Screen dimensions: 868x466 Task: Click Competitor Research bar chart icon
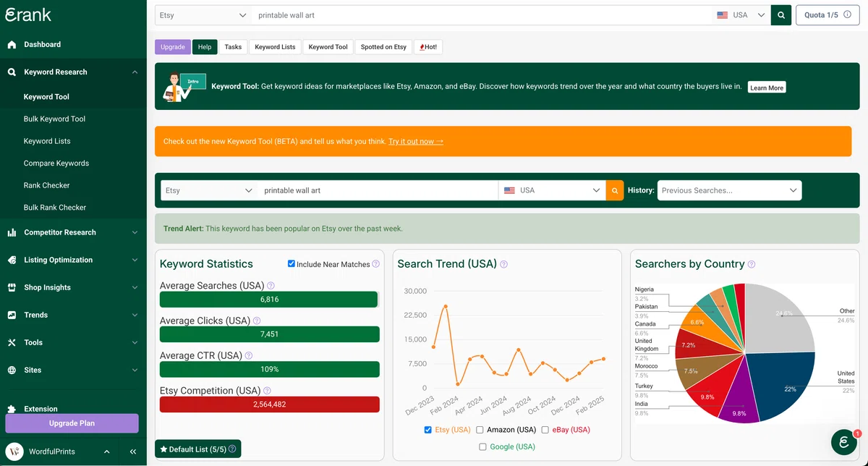click(12, 232)
